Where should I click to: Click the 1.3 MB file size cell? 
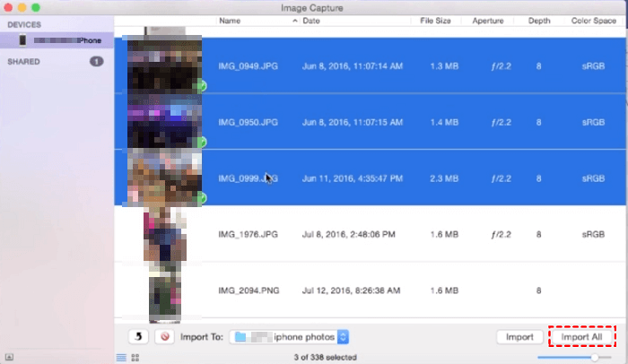click(x=444, y=66)
